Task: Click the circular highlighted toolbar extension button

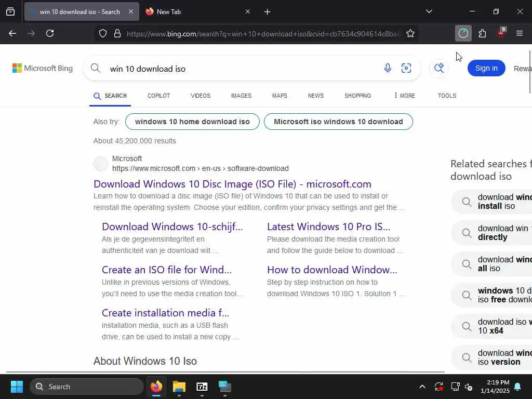Action: (463, 33)
